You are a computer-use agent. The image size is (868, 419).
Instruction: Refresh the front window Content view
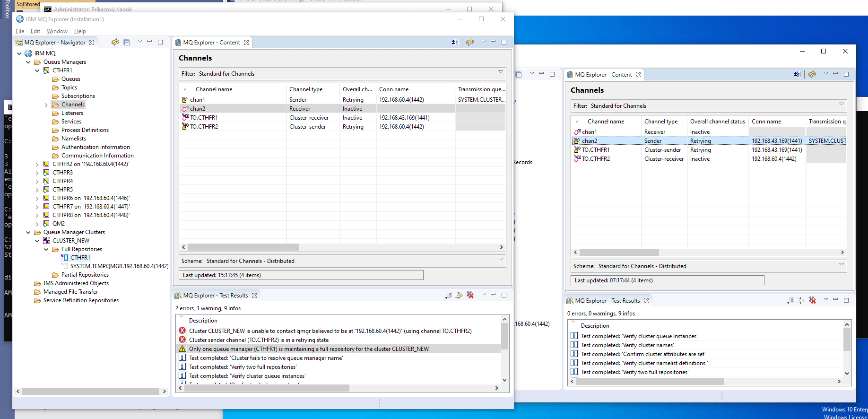tap(470, 42)
